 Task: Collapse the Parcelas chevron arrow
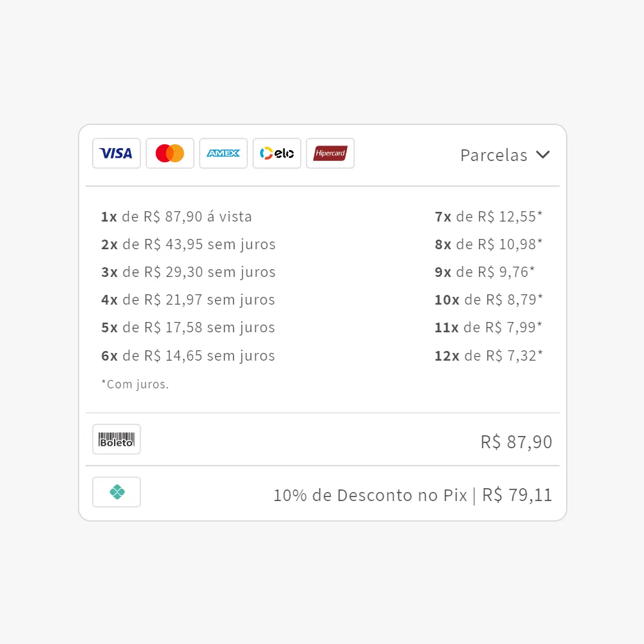coord(542,155)
